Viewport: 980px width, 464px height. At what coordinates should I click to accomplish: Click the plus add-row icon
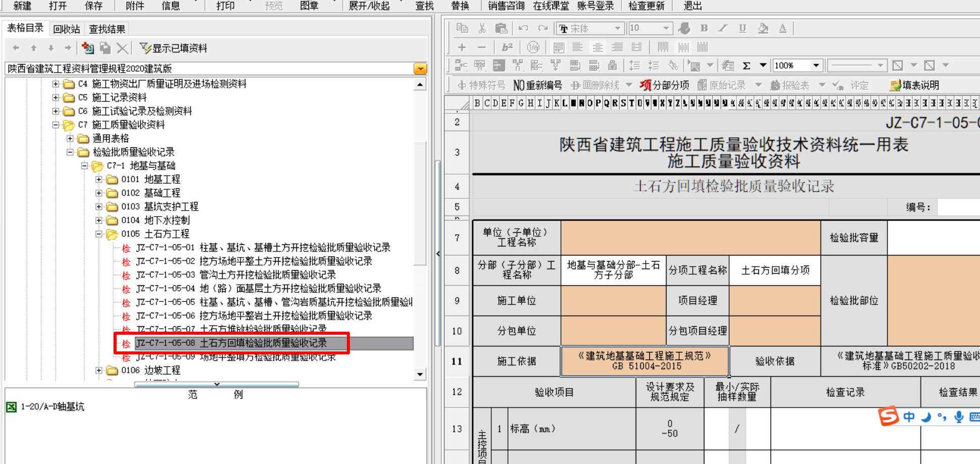pyautogui.click(x=462, y=47)
